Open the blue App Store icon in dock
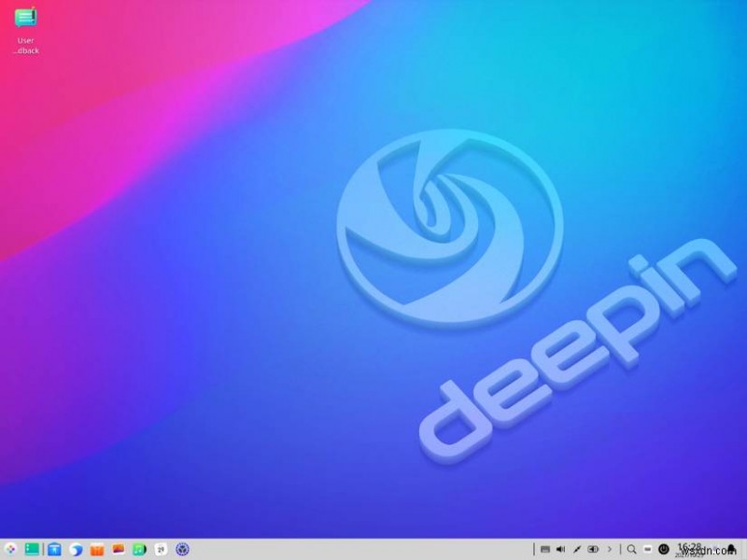Viewport: 747px width, 560px height. click(x=54, y=549)
